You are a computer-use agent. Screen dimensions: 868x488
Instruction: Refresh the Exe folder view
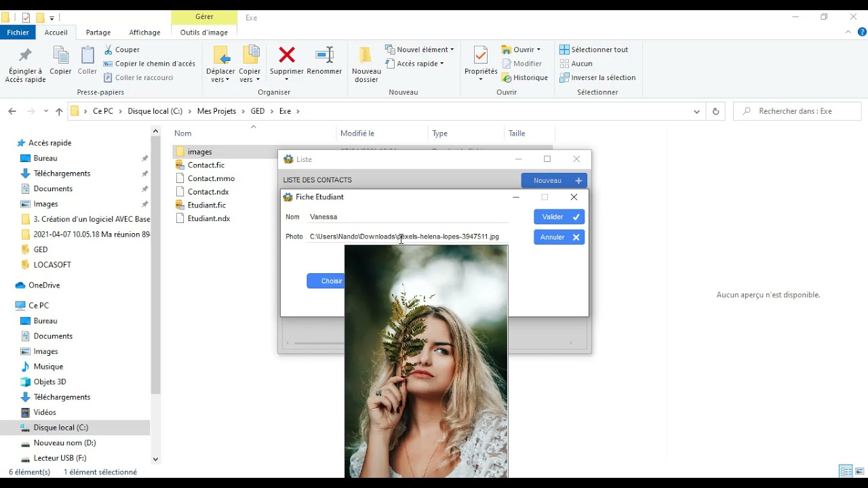coord(715,111)
